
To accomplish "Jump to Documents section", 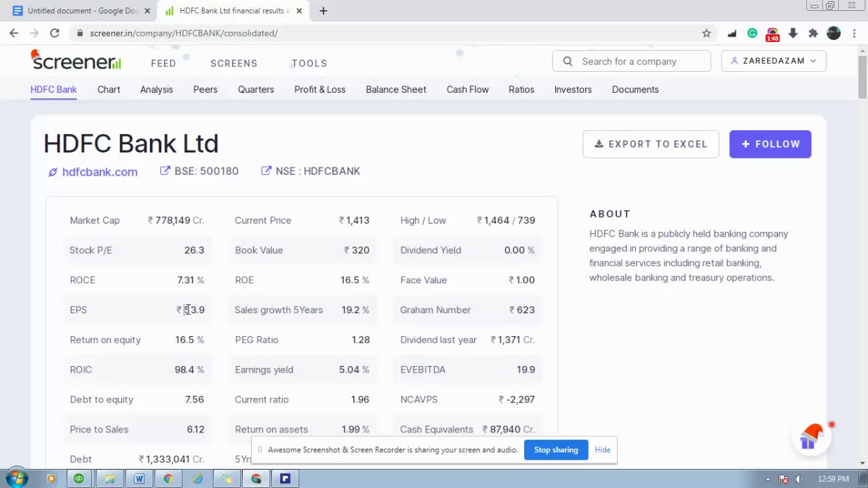I will (x=635, y=89).
